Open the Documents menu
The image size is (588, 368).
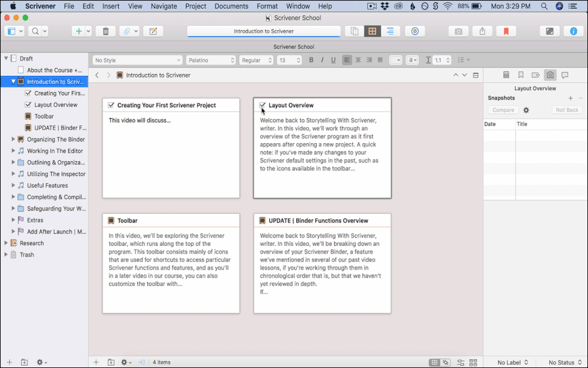(231, 6)
